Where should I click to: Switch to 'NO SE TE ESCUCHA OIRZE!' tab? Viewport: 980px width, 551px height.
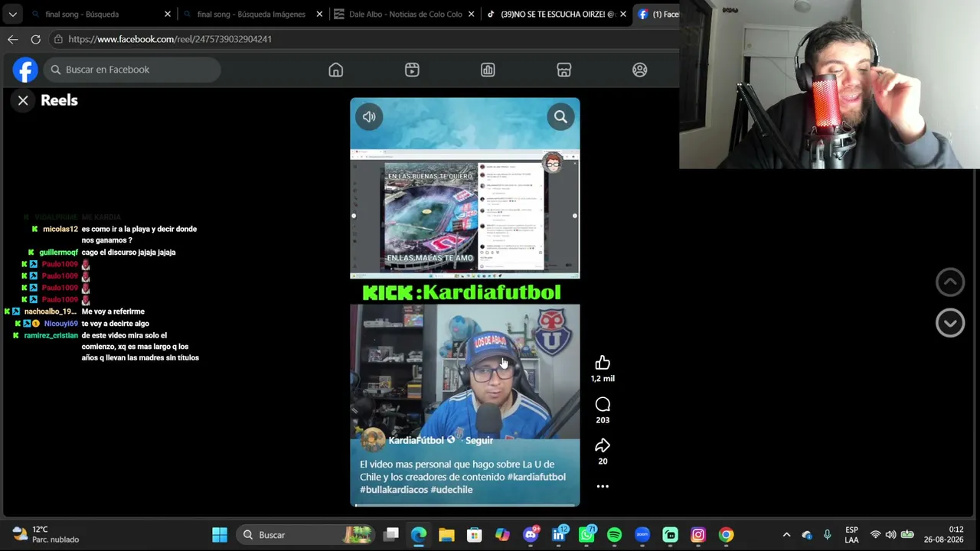554,14
